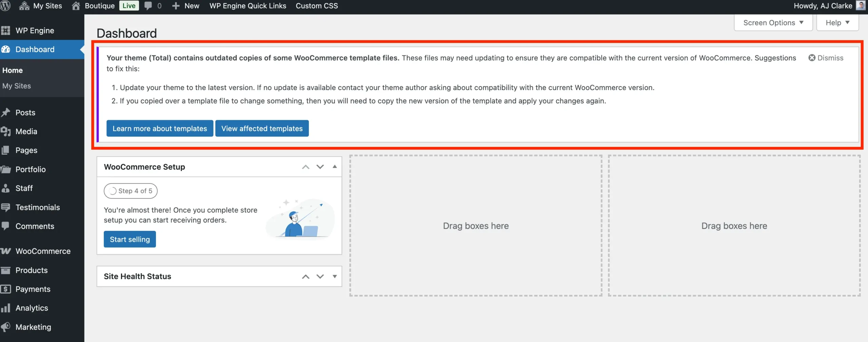Image resolution: width=868 pixels, height=342 pixels.
Task: Click the Dashboard page heading
Action: [x=127, y=33]
